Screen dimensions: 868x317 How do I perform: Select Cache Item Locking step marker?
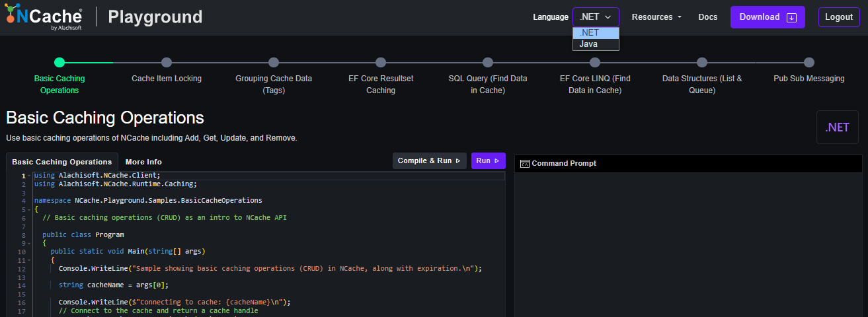tap(167, 63)
